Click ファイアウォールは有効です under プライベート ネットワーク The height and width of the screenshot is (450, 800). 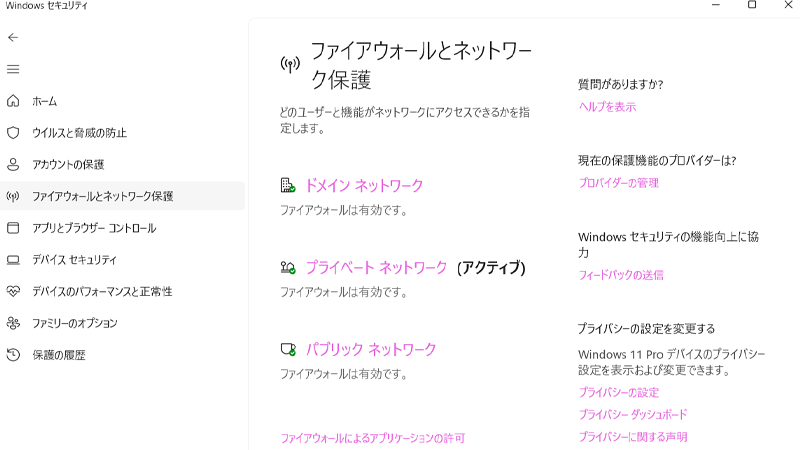coord(343,292)
